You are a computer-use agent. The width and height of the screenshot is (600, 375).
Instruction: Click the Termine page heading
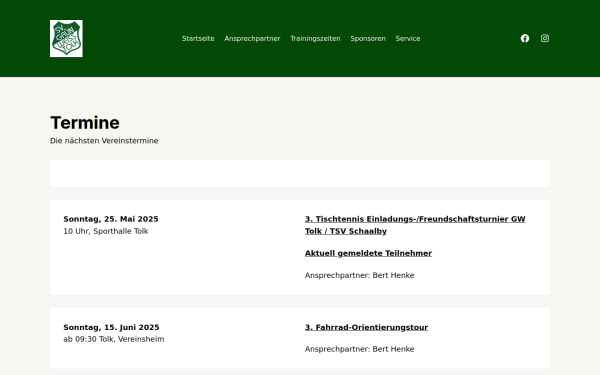pos(85,123)
